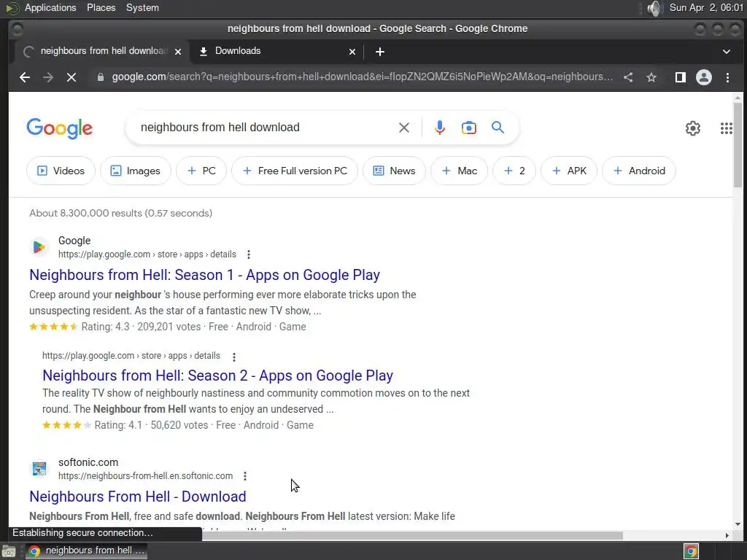Click the Season 1 play.google.com breadcrumb URL
This screenshot has width=747, height=560.
(147, 254)
